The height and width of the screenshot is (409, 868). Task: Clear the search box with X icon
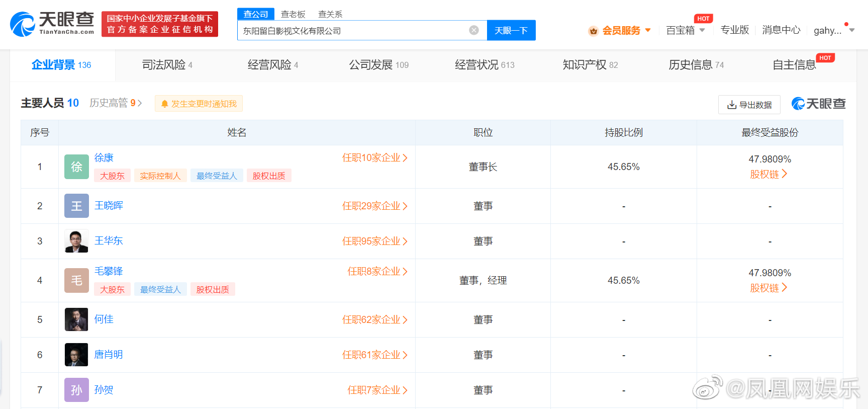click(x=473, y=30)
